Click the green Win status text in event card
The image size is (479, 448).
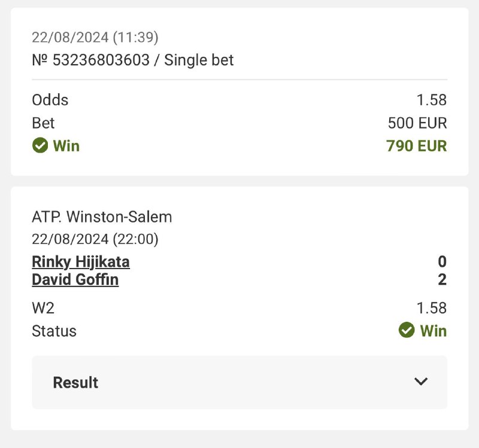[x=433, y=331]
